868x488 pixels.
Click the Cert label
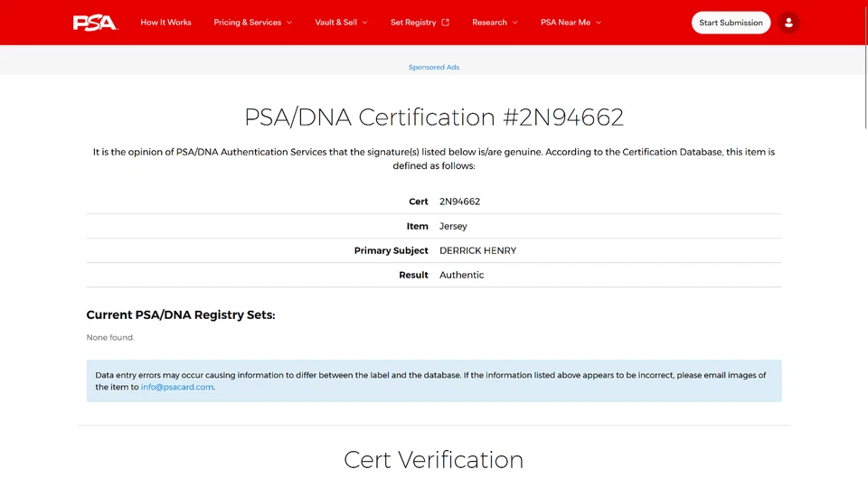click(x=419, y=202)
